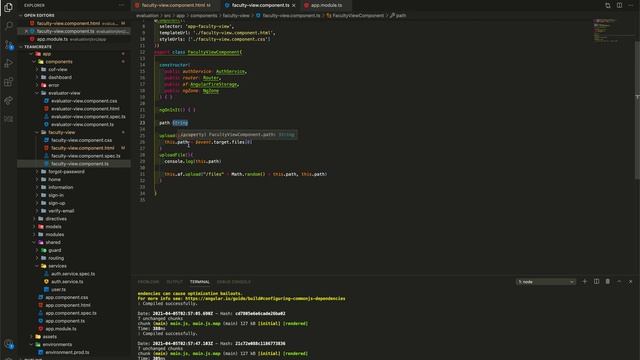Screen dimensions: 640x360
Task: Expand the directives folder
Action: pyautogui.click(x=56, y=219)
